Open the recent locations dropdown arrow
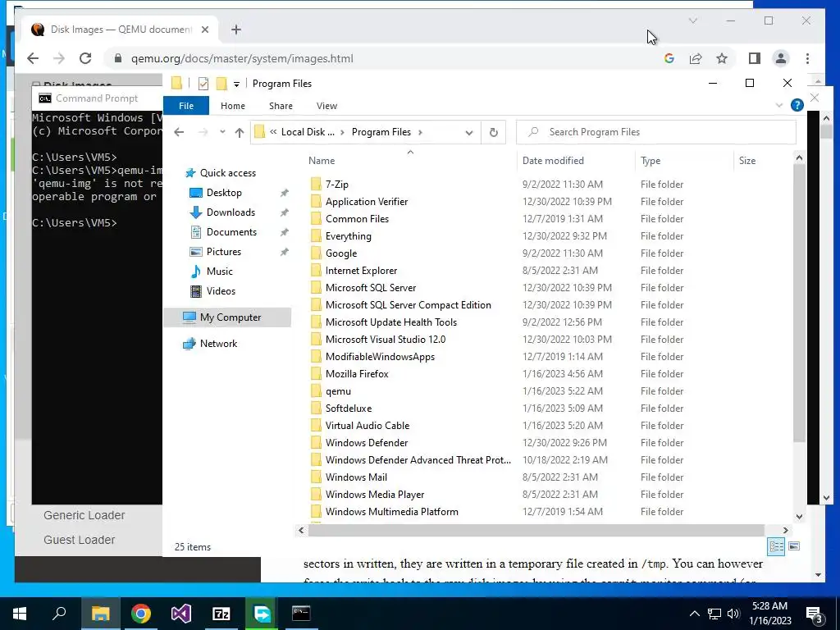The width and height of the screenshot is (840, 630). [x=222, y=132]
